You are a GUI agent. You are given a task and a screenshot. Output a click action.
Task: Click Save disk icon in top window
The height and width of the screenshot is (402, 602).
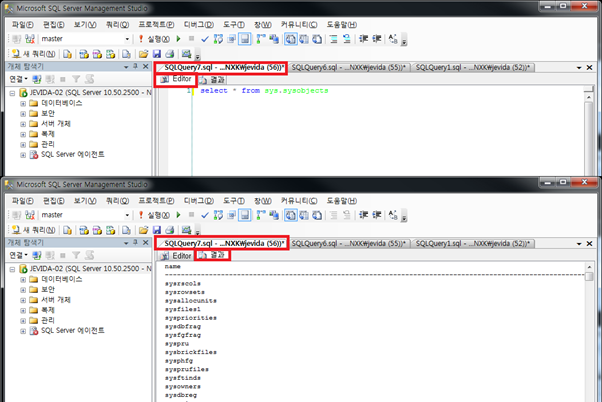coord(157,54)
